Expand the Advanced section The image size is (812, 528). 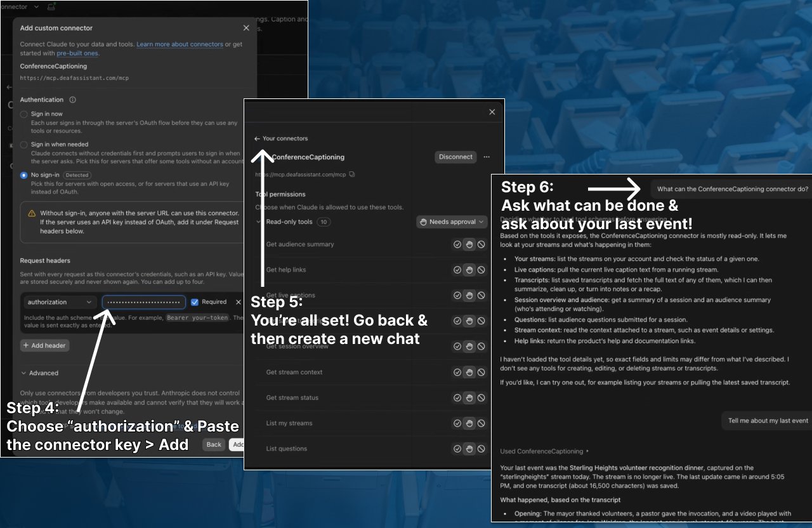click(x=39, y=373)
